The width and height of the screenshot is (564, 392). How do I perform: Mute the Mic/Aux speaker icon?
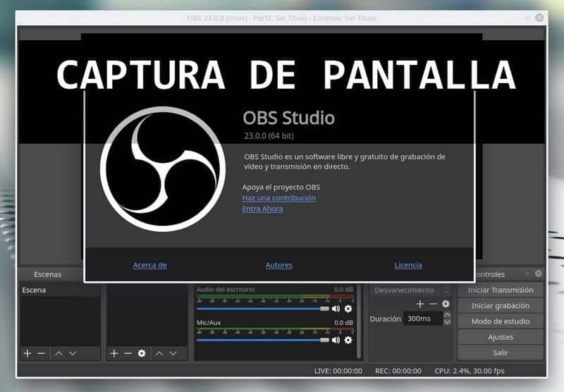click(336, 340)
